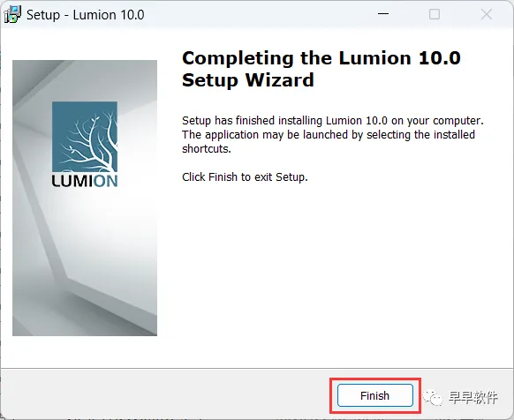Image resolution: width=514 pixels, height=420 pixels.
Task: Click the WeChat watermark icon beside Finish
Action: [x=433, y=397]
